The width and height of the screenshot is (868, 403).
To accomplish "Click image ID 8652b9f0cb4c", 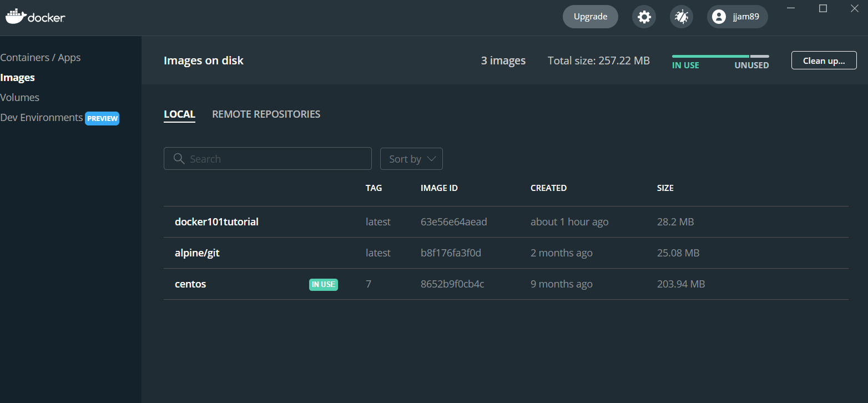I will coord(452,284).
